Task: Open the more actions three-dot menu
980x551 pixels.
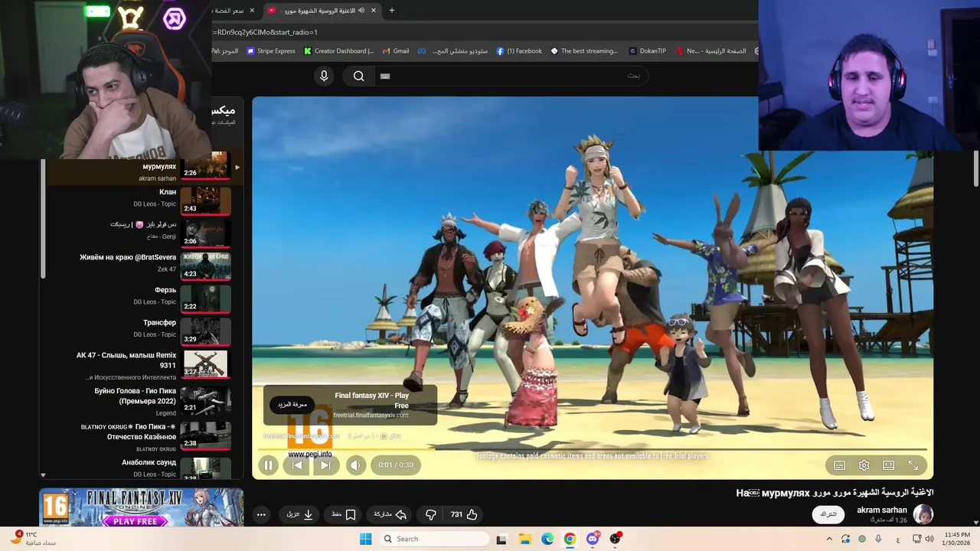Action: coord(261,514)
